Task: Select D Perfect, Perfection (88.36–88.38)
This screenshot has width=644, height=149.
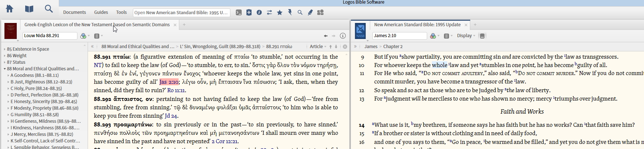Action: coord(45,95)
